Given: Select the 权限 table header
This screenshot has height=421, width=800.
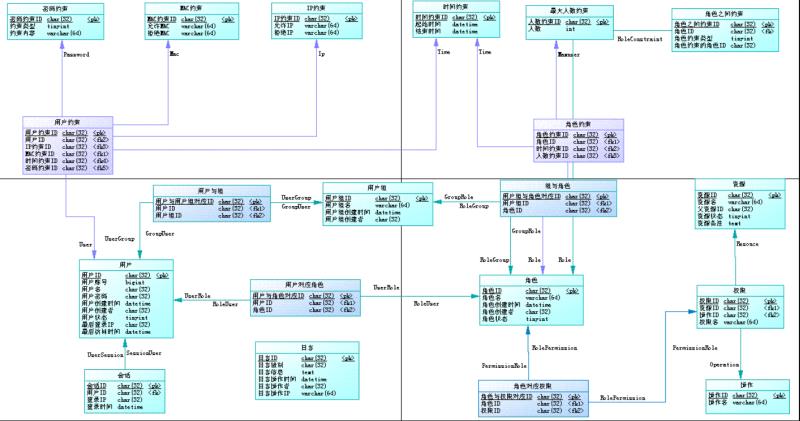Looking at the screenshot, I should pyautogui.click(x=740, y=290).
